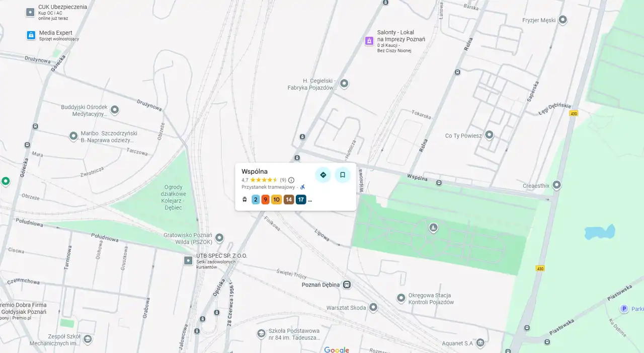
Task: Open Poznań Dębina train station marker
Action: (347, 285)
